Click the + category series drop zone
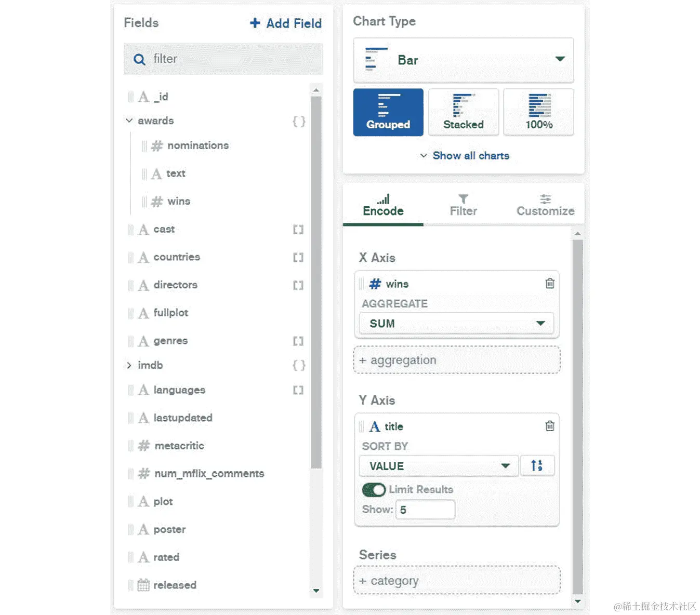 pos(457,581)
